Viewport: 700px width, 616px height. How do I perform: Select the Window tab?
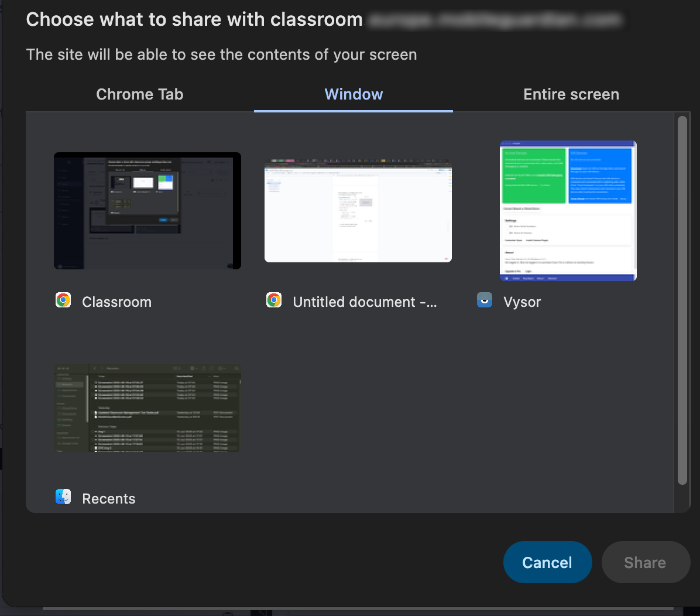[x=354, y=95]
